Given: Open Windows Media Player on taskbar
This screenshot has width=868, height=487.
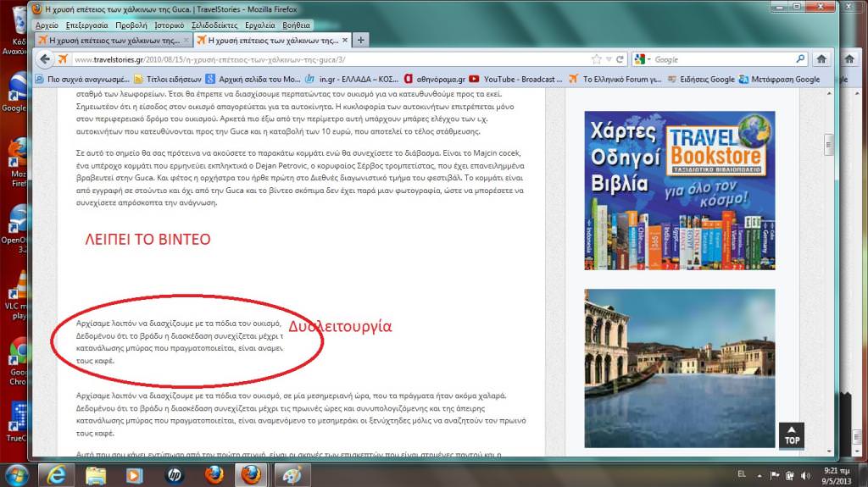Looking at the screenshot, I should (x=135, y=475).
